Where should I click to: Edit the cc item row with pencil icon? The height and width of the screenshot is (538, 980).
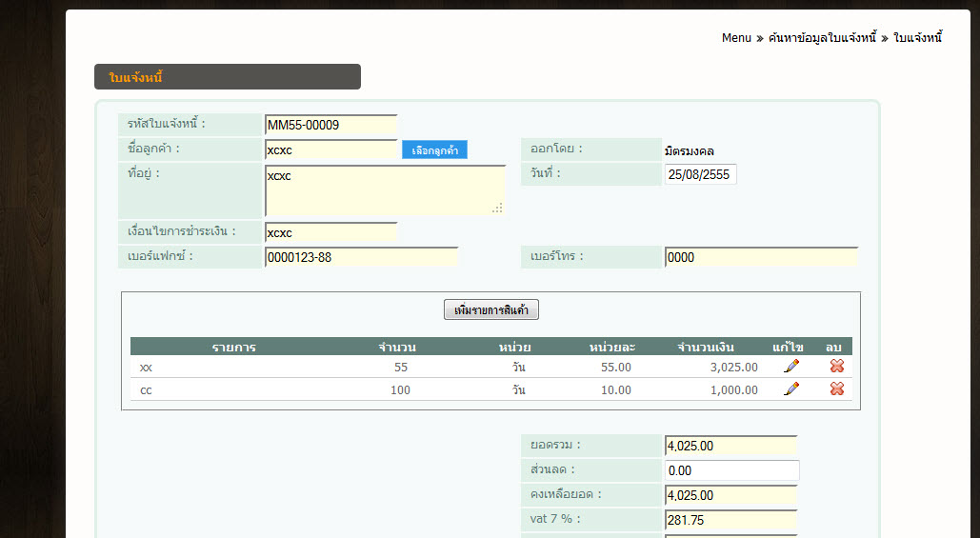pos(791,389)
